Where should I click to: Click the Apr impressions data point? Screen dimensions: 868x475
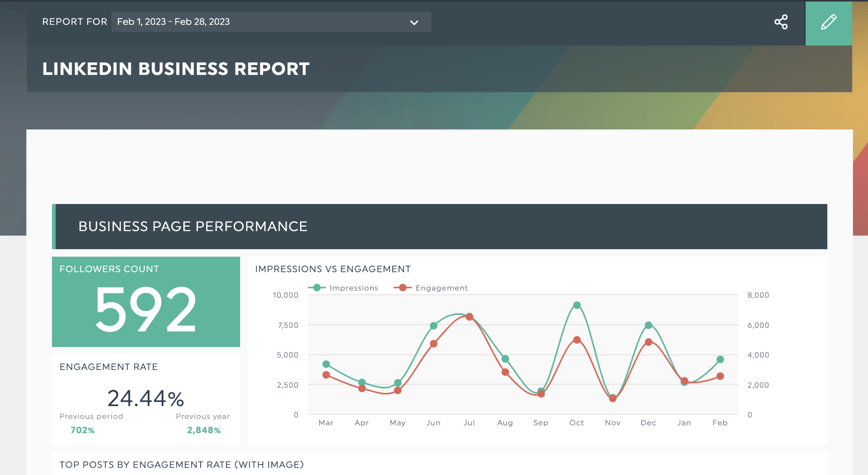(x=362, y=382)
